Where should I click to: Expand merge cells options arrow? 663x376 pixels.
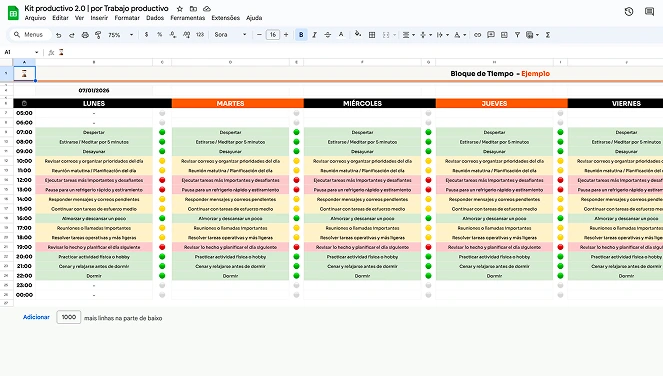coord(394,35)
